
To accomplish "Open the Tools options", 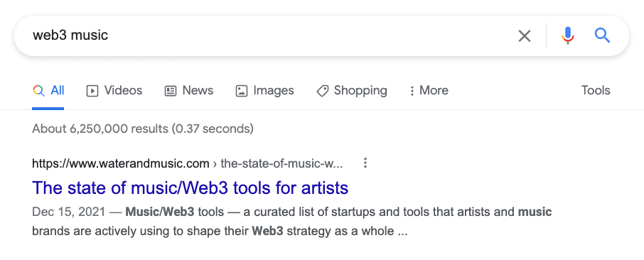I will [x=596, y=90].
